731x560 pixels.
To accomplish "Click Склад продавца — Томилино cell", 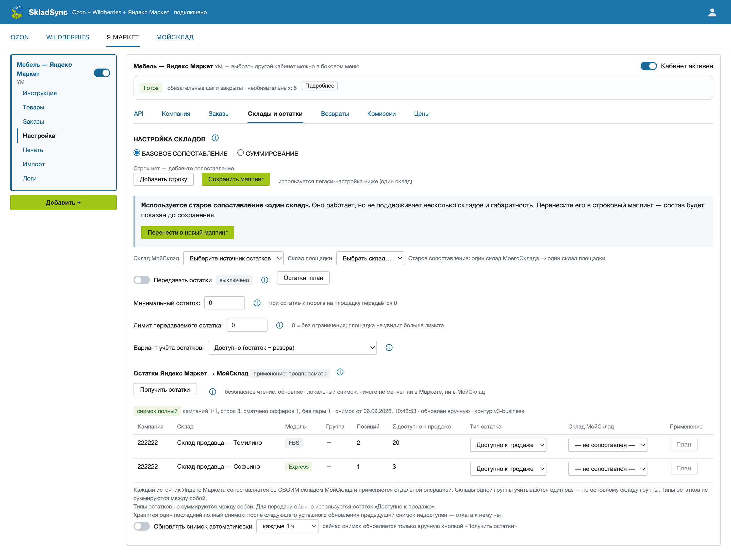I will 219,443.
